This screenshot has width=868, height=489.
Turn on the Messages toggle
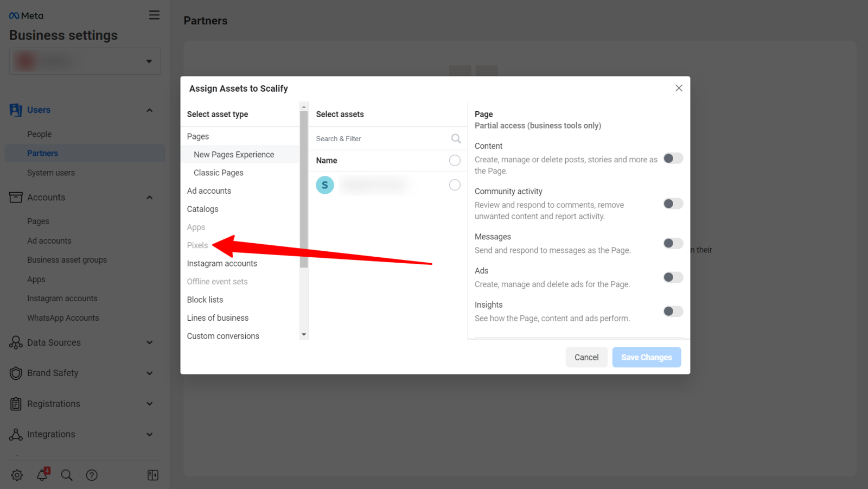coord(673,243)
